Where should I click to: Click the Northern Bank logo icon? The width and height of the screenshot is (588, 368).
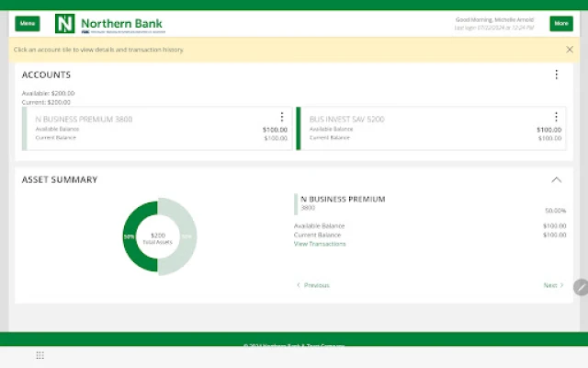[x=65, y=23]
